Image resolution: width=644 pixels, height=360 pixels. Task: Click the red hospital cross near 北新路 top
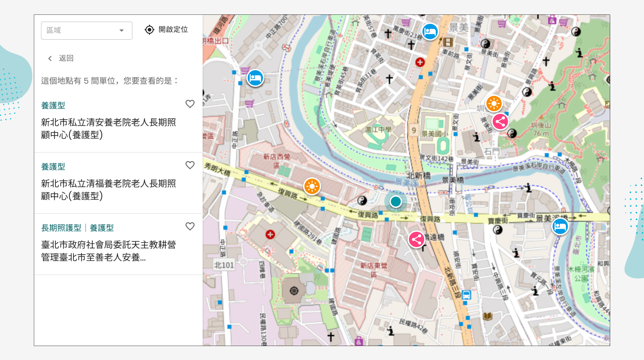[420, 62]
